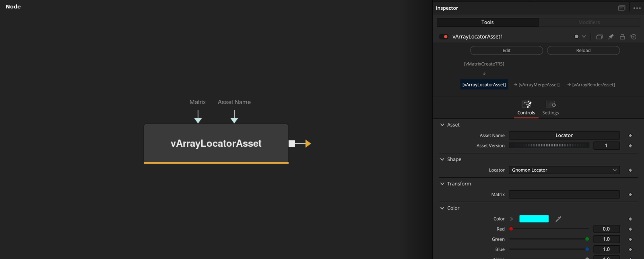Click the Reload button

[583, 50]
